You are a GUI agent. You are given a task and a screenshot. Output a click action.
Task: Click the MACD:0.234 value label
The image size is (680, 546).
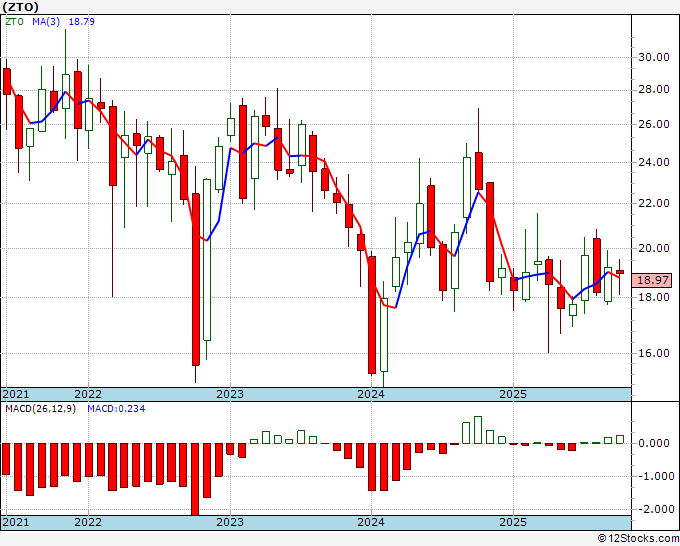(x=116, y=409)
